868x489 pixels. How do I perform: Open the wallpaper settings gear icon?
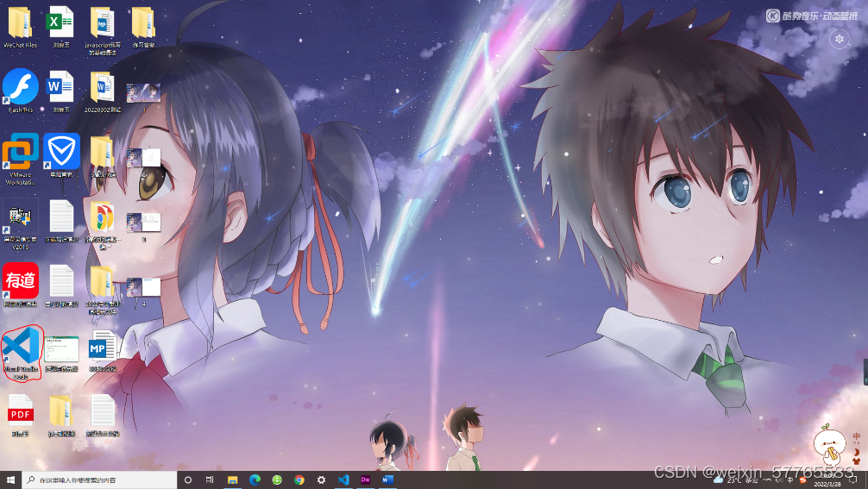coord(840,39)
